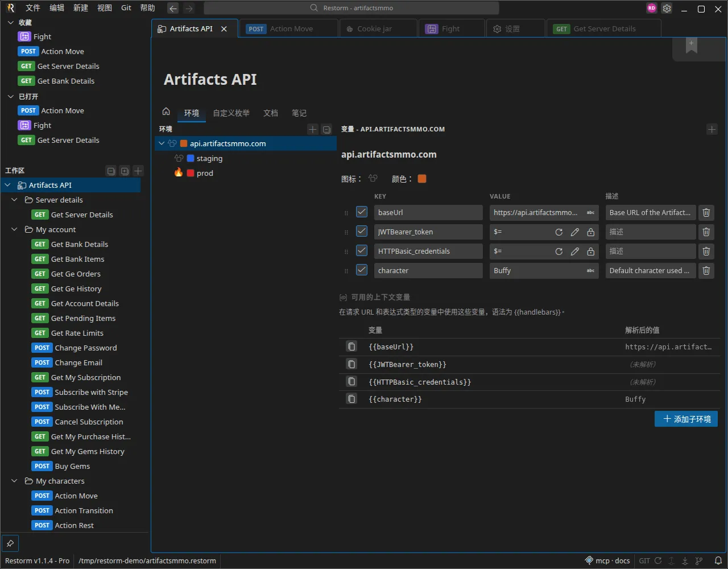The image size is (728, 569).
Task: Uncheck the JWTBearer_token variable checkbox
Action: (362, 232)
